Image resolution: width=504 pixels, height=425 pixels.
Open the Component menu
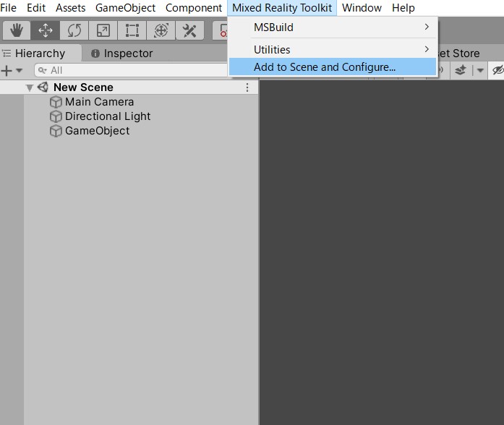(194, 8)
